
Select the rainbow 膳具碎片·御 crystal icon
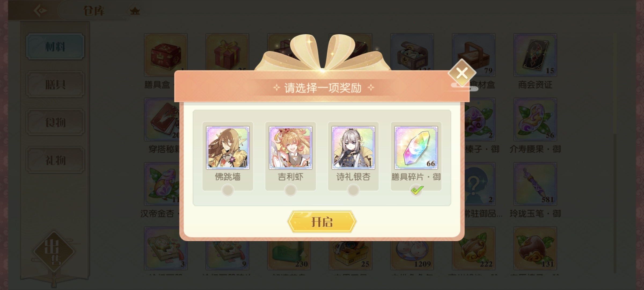[x=416, y=148]
